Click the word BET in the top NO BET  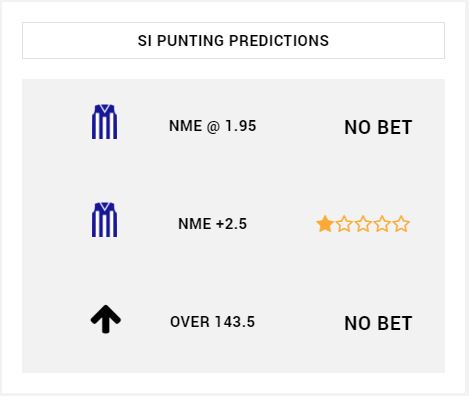pyautogui.click(x=396, y=127)
